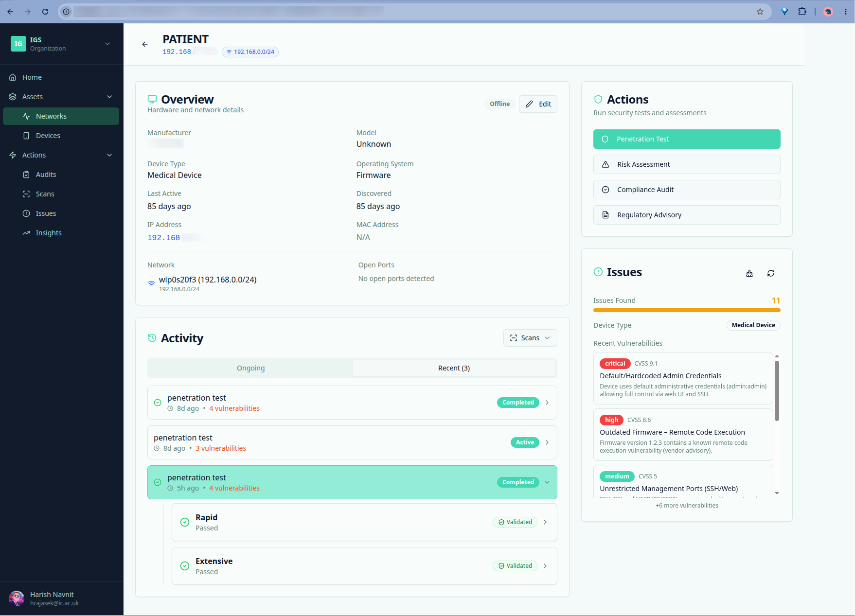This screenshot has width=855, height=616.
Task: Click the scrollbar down arrow in vulnerabilities
Action: coord(777,493)
